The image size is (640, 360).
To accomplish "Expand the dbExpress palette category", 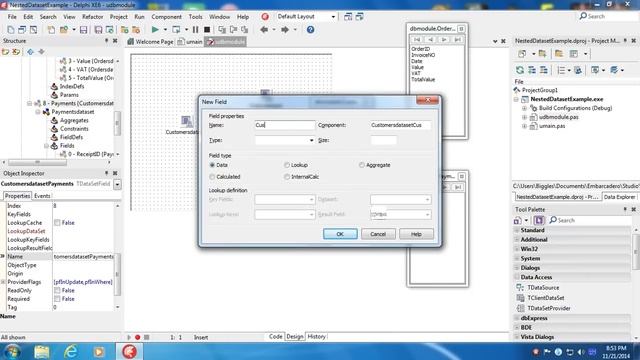I will (517, 318).
